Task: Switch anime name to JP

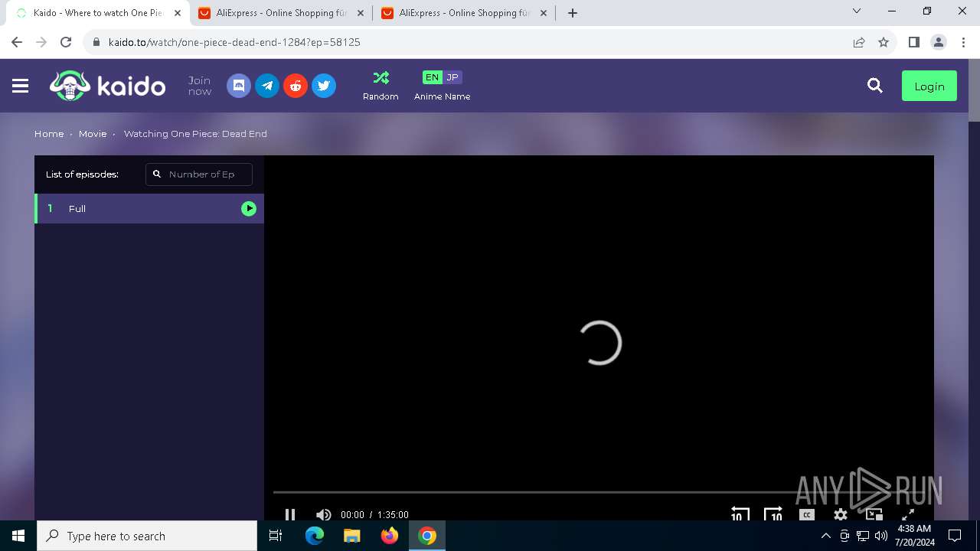Action: click(x=452, y=77)
